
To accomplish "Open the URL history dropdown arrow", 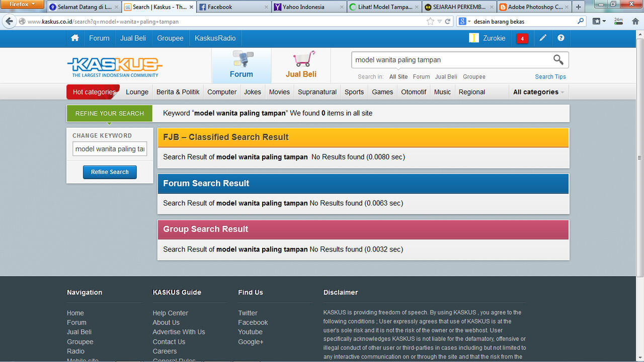I will click(440, 22).
